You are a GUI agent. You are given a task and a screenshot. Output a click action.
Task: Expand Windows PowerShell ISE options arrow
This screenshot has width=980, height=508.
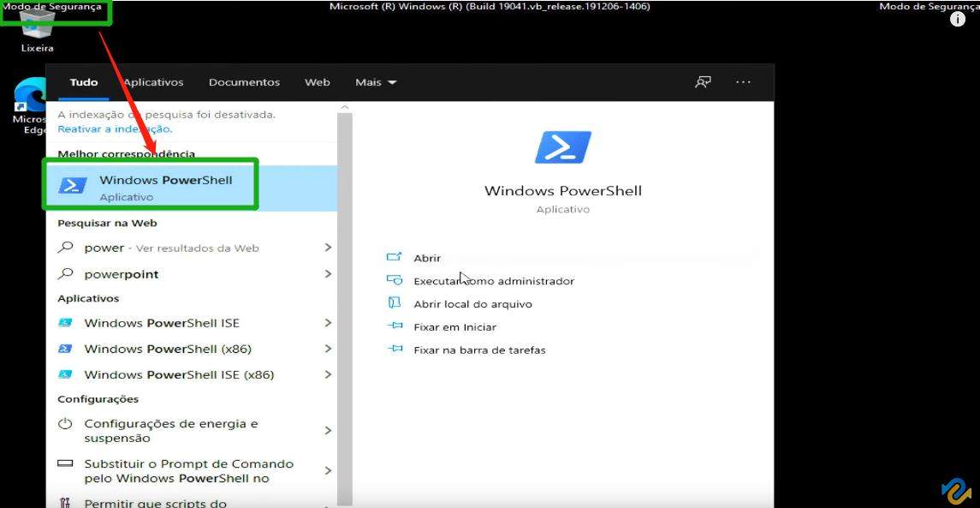click(328, 323)
